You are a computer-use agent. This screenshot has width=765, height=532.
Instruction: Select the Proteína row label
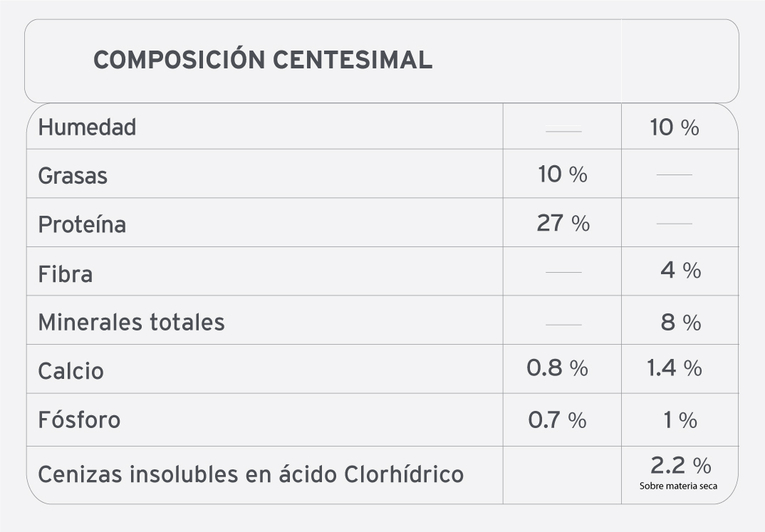click(82, 224)
